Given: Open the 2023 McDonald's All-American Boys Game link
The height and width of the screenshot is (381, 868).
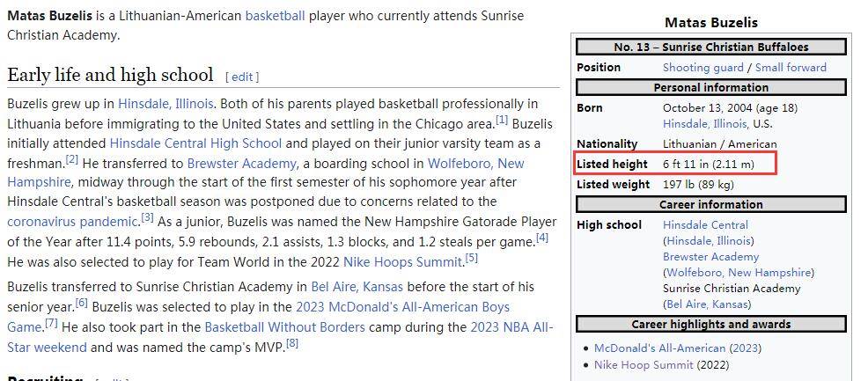Looking at the screenshot, I should [x=402, y=307].
